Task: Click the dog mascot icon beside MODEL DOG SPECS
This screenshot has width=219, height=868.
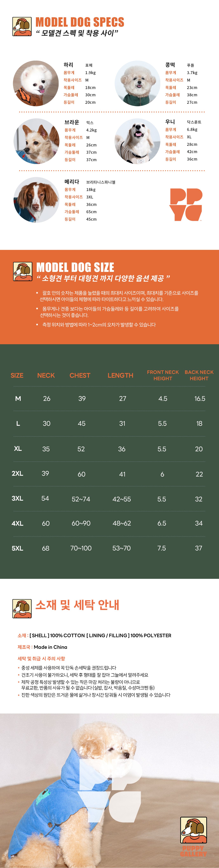Action: 22,27
